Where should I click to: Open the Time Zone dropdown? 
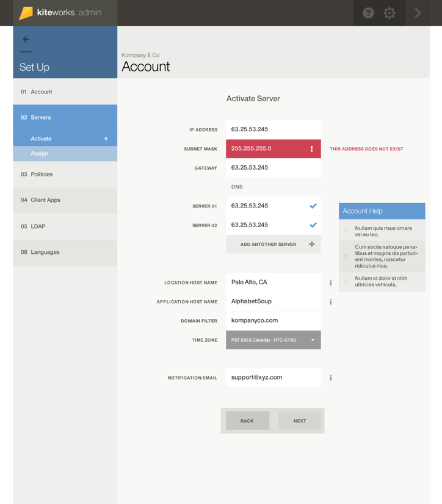(273, 340)
